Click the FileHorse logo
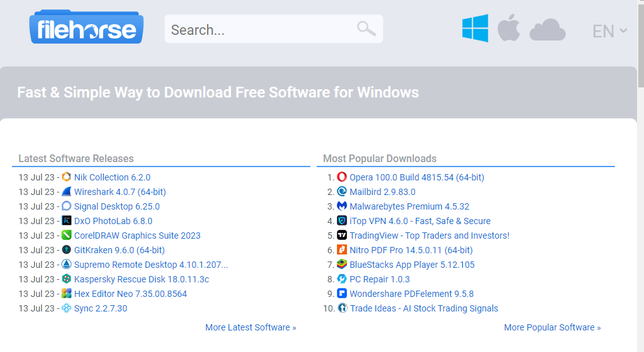This screenshot has width=644, height=352. click(x=86, y=27)
